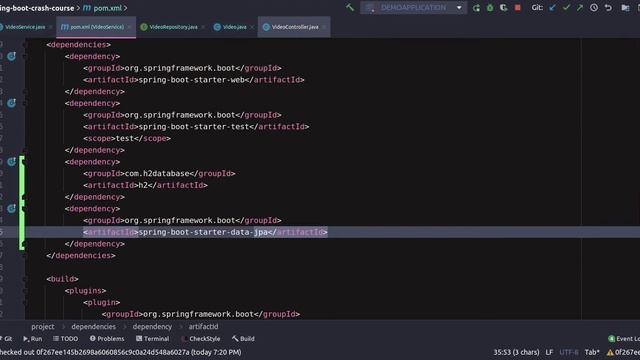Open the Terminal tool window
Screen dimensions: 640x360
pos(152,339)
